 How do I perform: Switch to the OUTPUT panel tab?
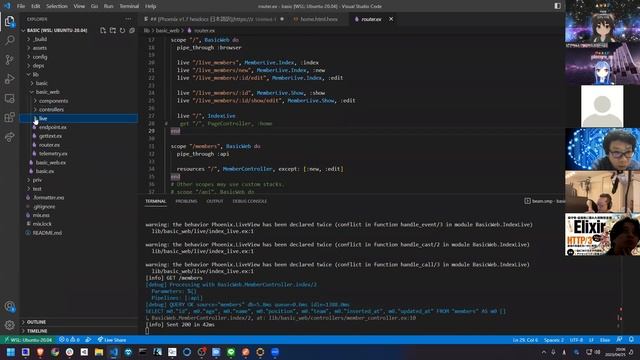(x=214, y=201)
